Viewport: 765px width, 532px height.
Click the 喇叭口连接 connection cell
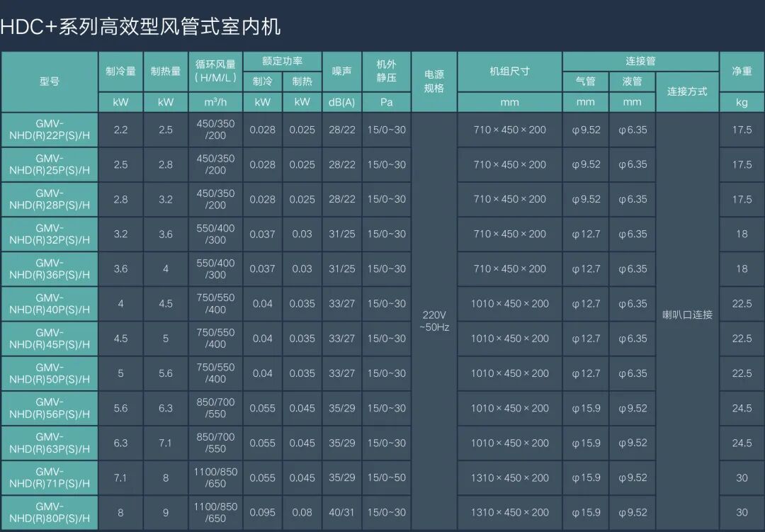(x=687, y=315)
